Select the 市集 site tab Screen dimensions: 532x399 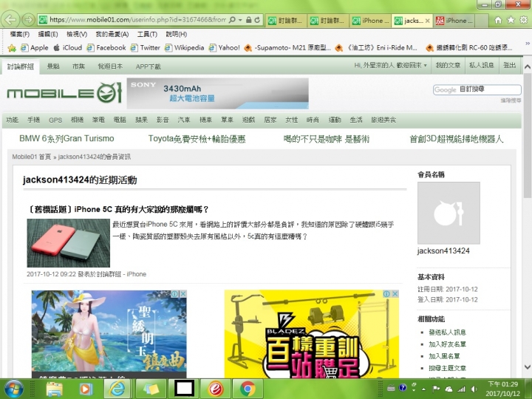click(78, 66)
